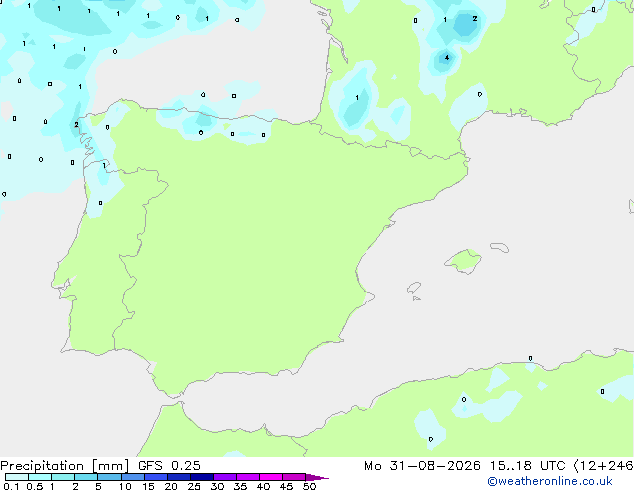This screenshot has height=490, width=634.
Task: Click the "40" legend scale label
Action: [263, 486]
